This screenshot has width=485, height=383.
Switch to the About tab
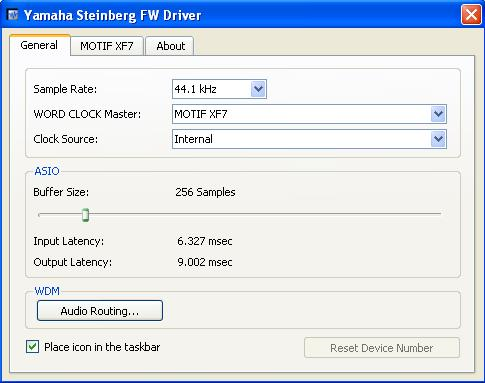click(x=170, y=46)
